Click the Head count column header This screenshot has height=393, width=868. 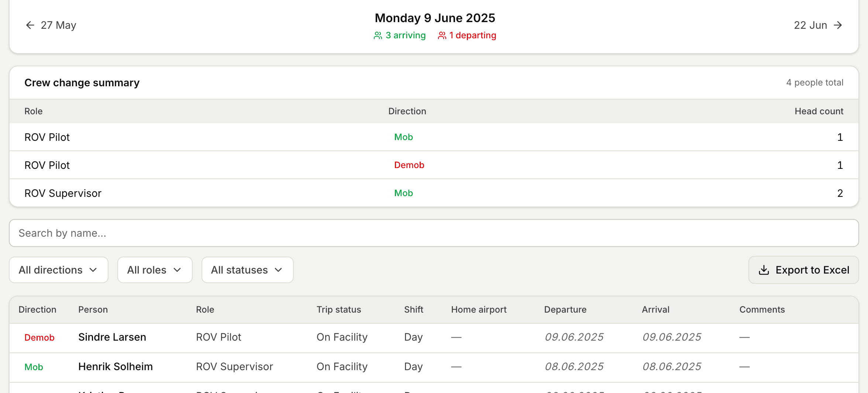[819, 111]
